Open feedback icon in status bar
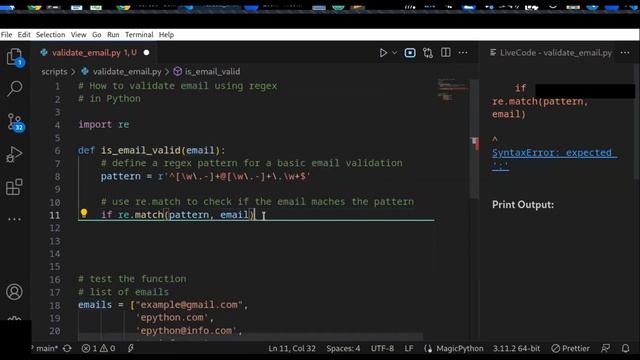This screenshot has height=360, width=640. [606, 349]
